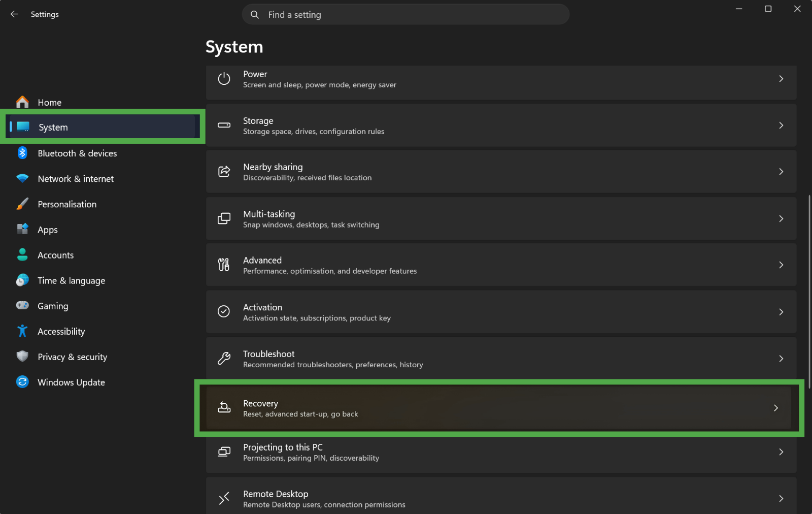Go to Home in the sidebar

pyautogui.click(x=101, y=102)
